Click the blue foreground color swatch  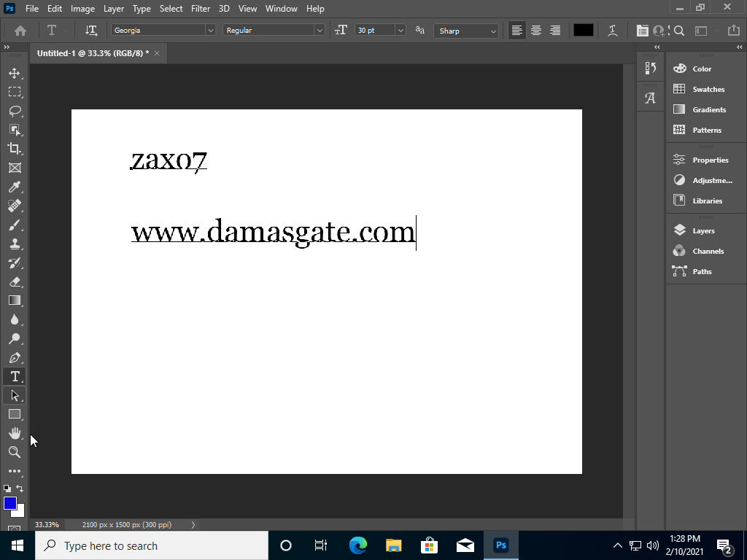click(x=9, y=503)
